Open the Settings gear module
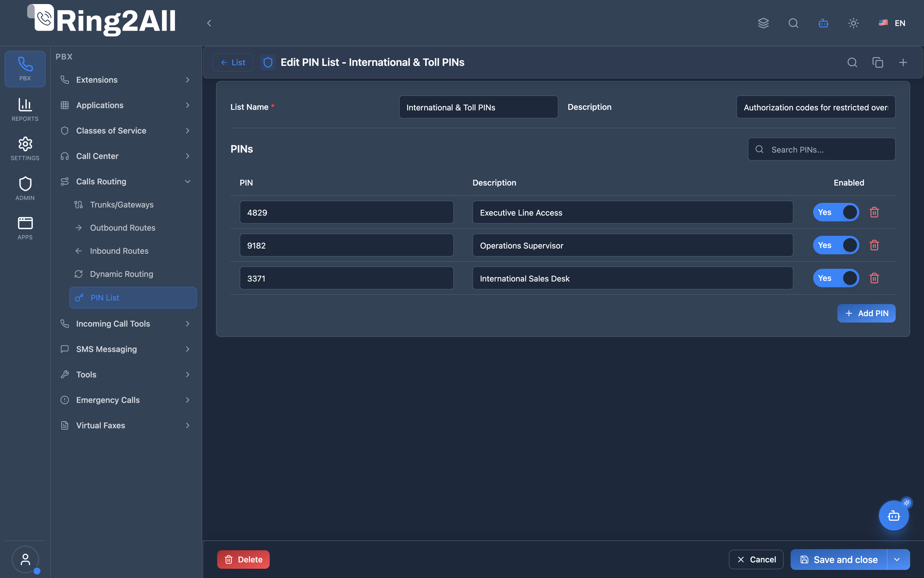The image size is (924, 578). 25,149
